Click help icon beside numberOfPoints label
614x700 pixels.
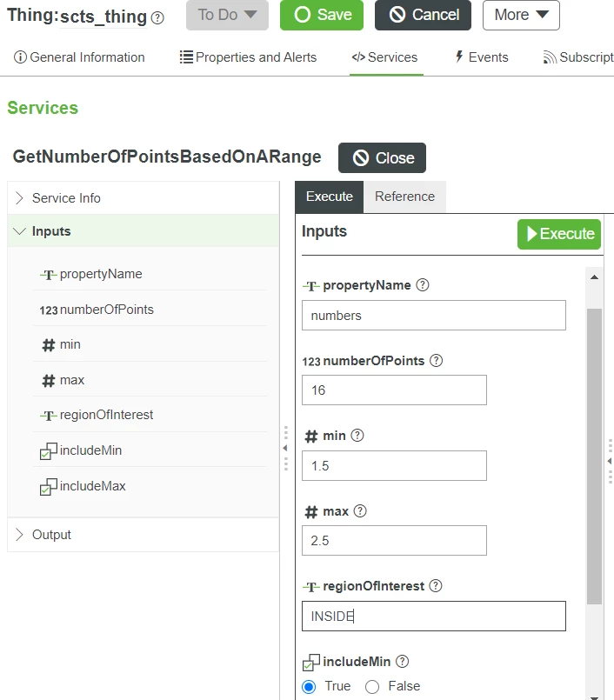(x=437, y=360)
